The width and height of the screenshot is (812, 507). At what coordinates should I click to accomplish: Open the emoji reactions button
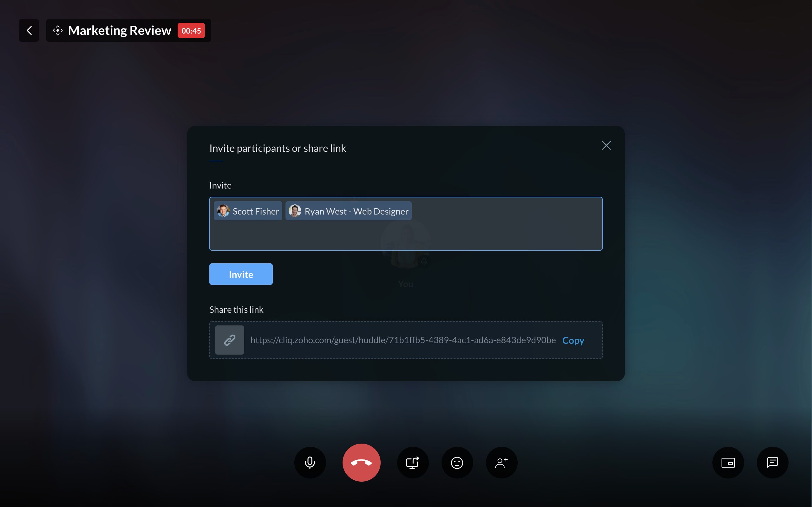tap(457, 462)
